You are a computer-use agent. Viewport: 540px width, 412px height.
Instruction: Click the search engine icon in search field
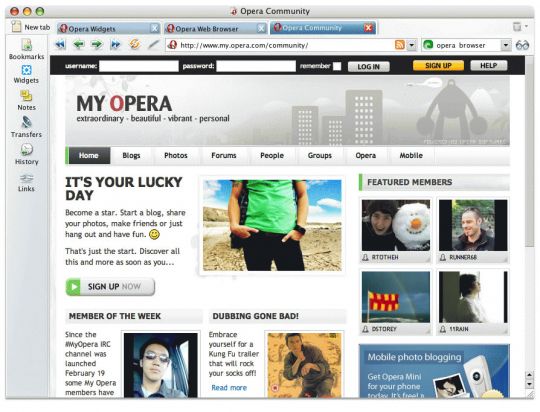[x=428, y=45]
